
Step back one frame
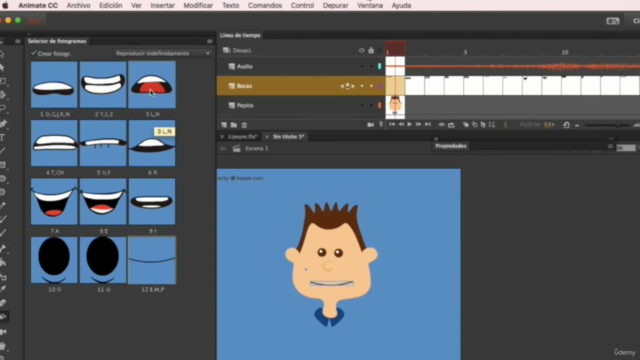point(401,124)
